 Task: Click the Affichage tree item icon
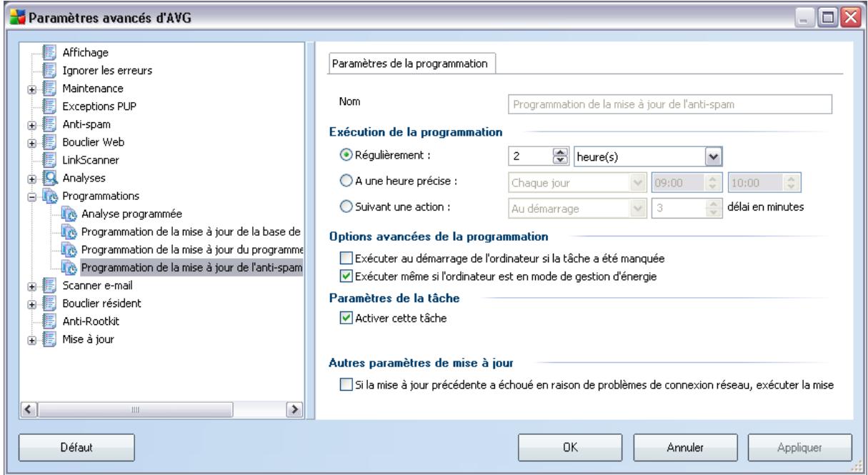50,52
